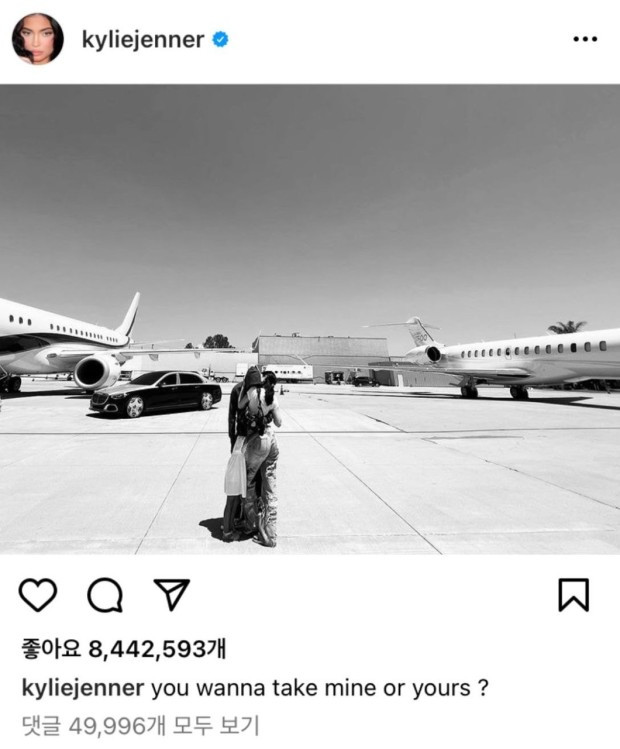The height and width of the screenshot is (749, 620).
Task: Open kyliejenner's profile picture avatar
Action: pos(37,39)
